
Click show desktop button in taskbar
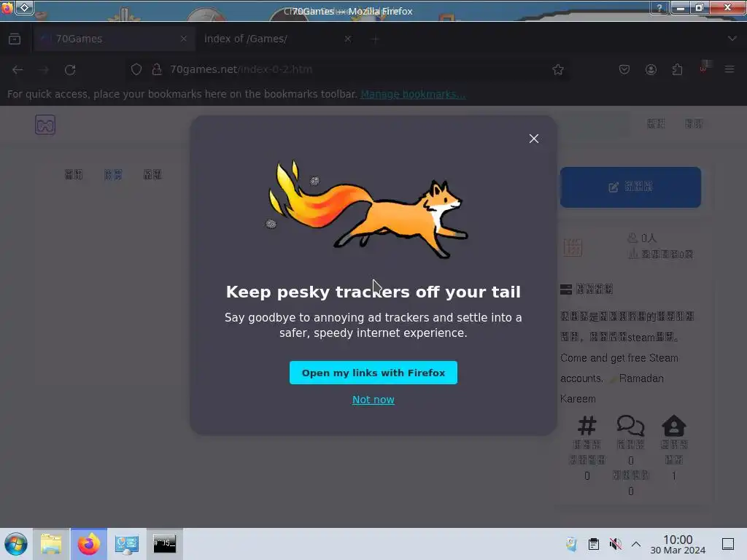(x=728, y=544)
